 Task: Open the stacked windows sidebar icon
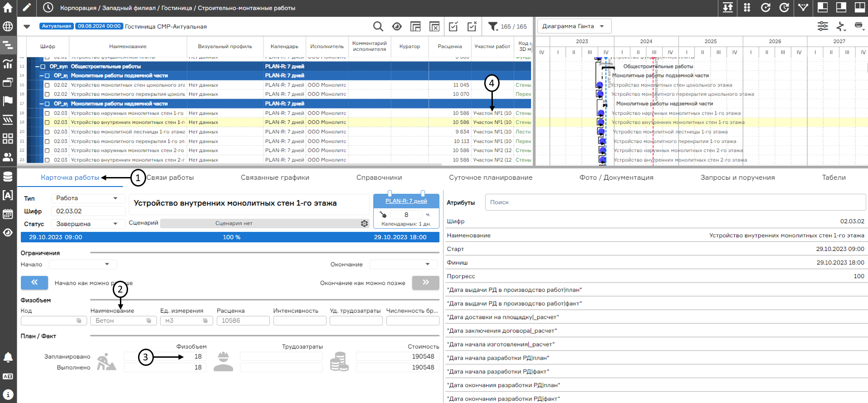[8, 82]
